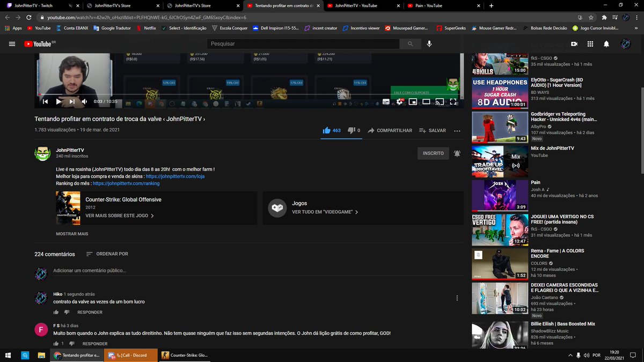Open the player settings gear
644x362 pixels.
[x=400, y=101]
